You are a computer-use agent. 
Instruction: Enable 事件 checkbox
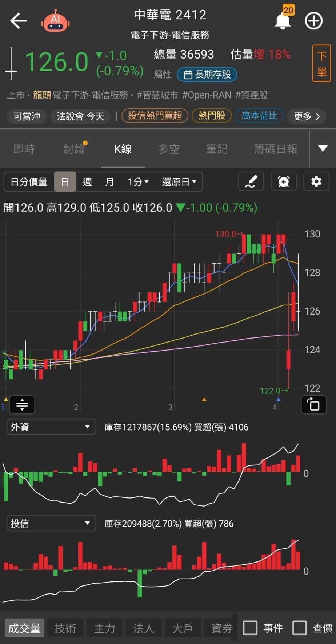[x=250, y=628]
